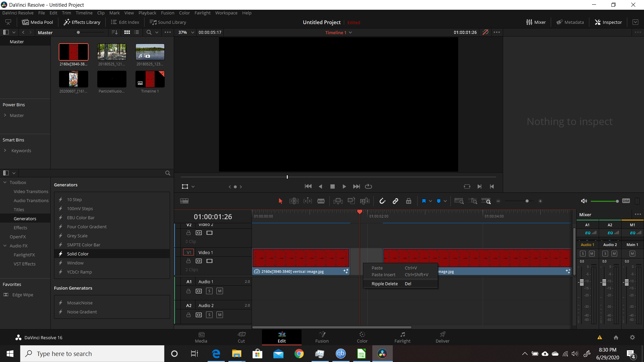Collapse Audio FX tree section
The height and width of the screenshot is (362, 644).
pos(5,246)
